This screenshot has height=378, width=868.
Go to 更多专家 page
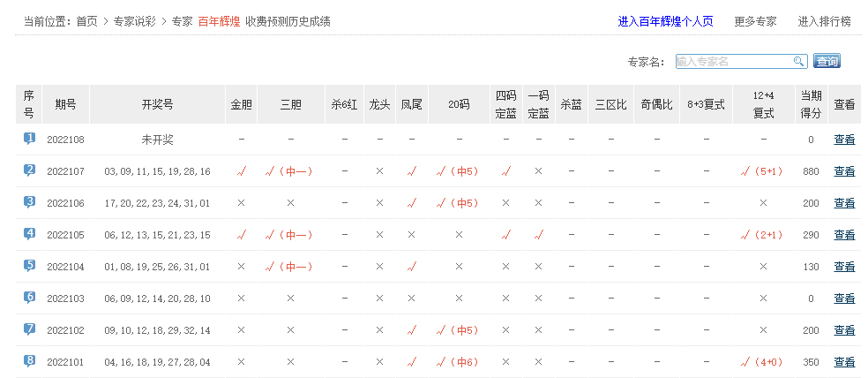point(755,21)
